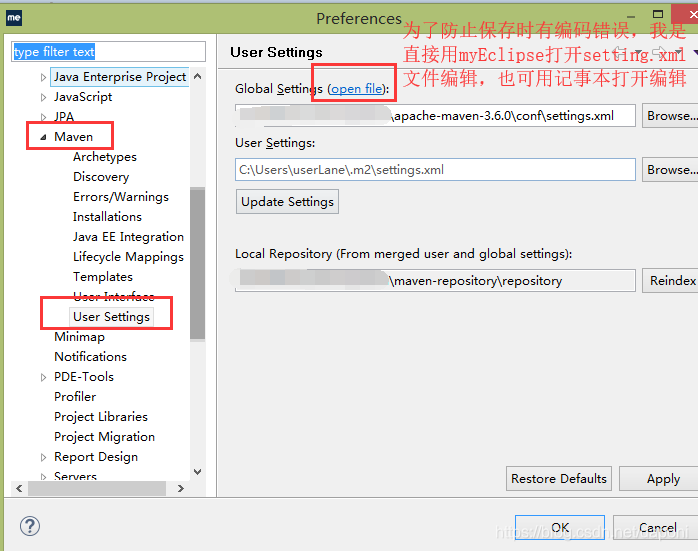Click the Global Settings path field
Screen dimensions: 698x551
pyautogui.click(x=435, y=116)
